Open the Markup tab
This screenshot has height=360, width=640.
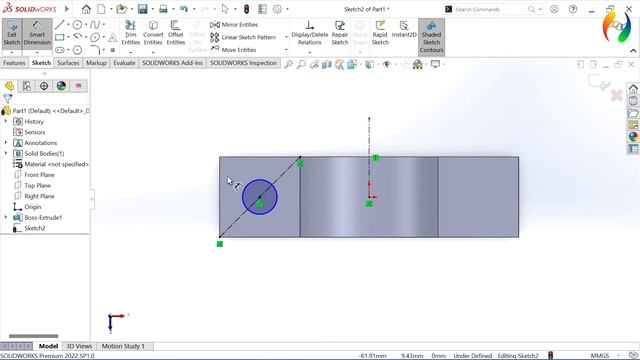pos(96,63)
